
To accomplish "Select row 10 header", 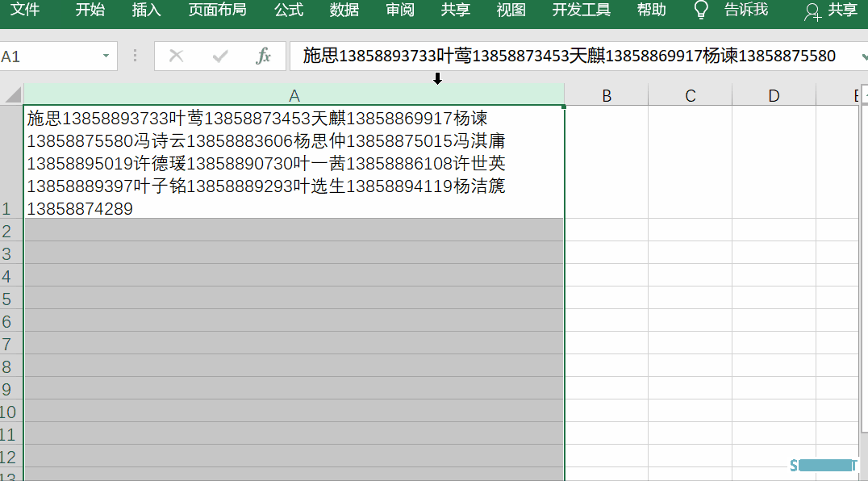I will click(11, 412).
